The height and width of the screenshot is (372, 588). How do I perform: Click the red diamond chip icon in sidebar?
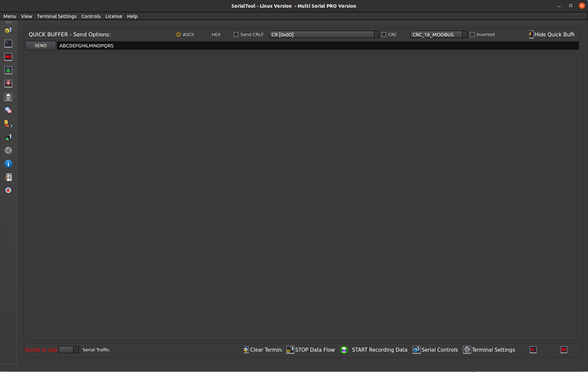(8, 84)
